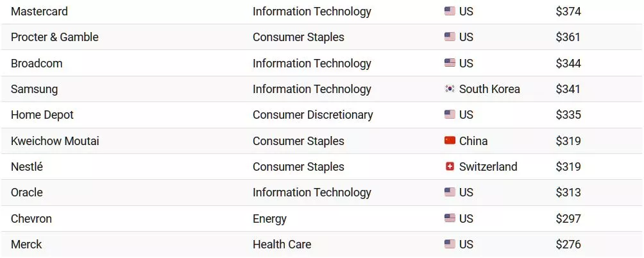The width and height of the screenshot is (644, 258).
Task: Click the Health Care sector for Merck
Action: coord(282,245)
